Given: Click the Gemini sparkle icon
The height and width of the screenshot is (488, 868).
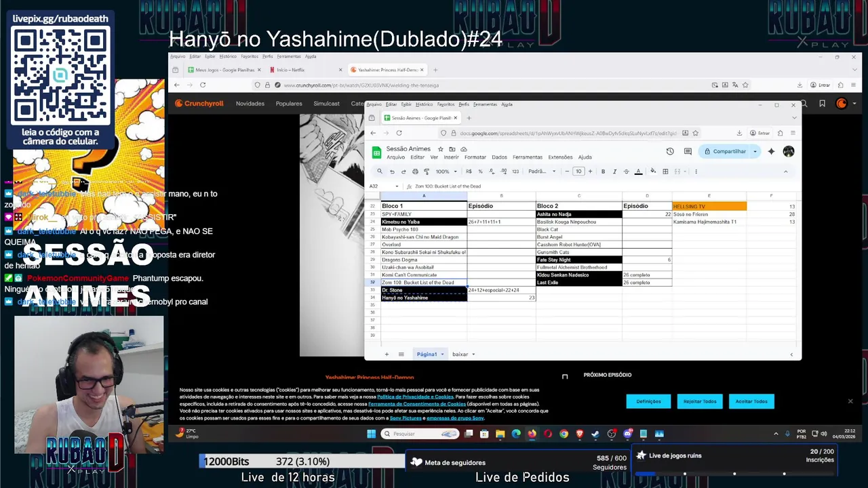Looking at the screenshot, I should tap(771, 152).
